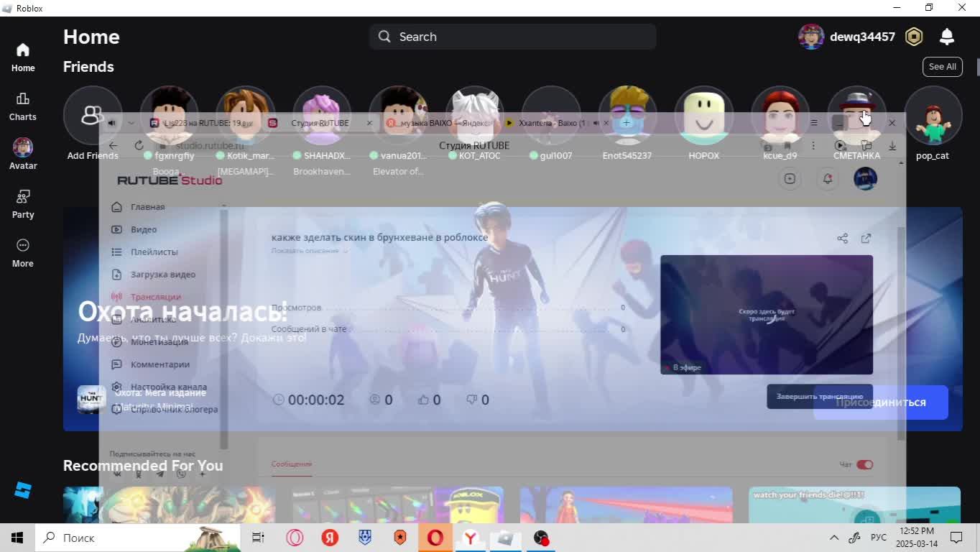The image size is (980, 552).
Task: Open friend pop_cat's avatar
Action: point(933,115)
